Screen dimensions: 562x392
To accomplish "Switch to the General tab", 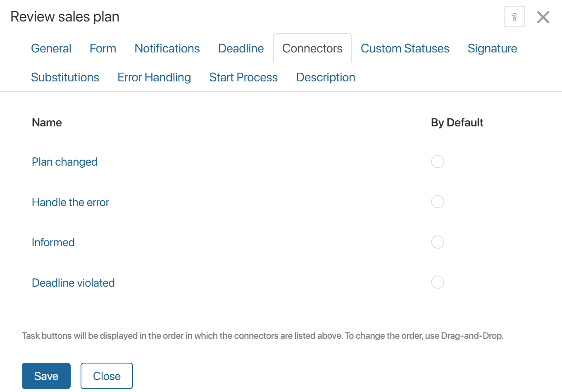I will [x=51, y=48].
